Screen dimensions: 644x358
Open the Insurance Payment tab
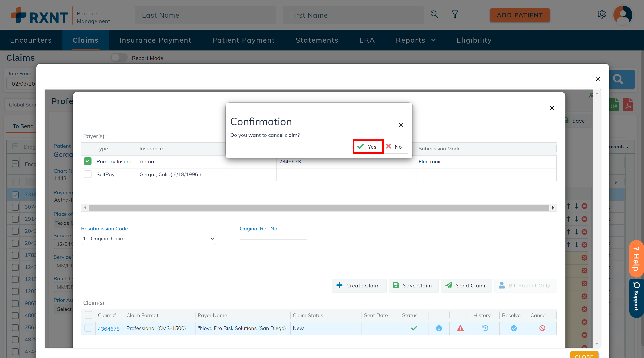[x=155, y=40]
